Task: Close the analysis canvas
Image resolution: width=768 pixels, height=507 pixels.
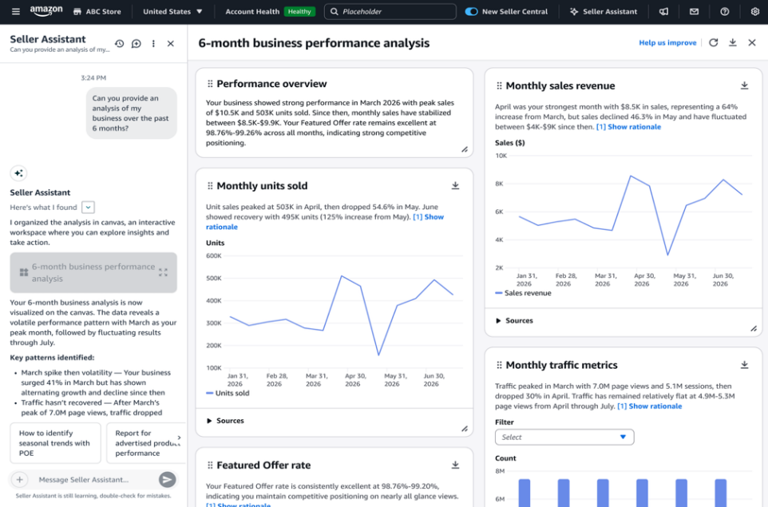Action: pos(752,43)
